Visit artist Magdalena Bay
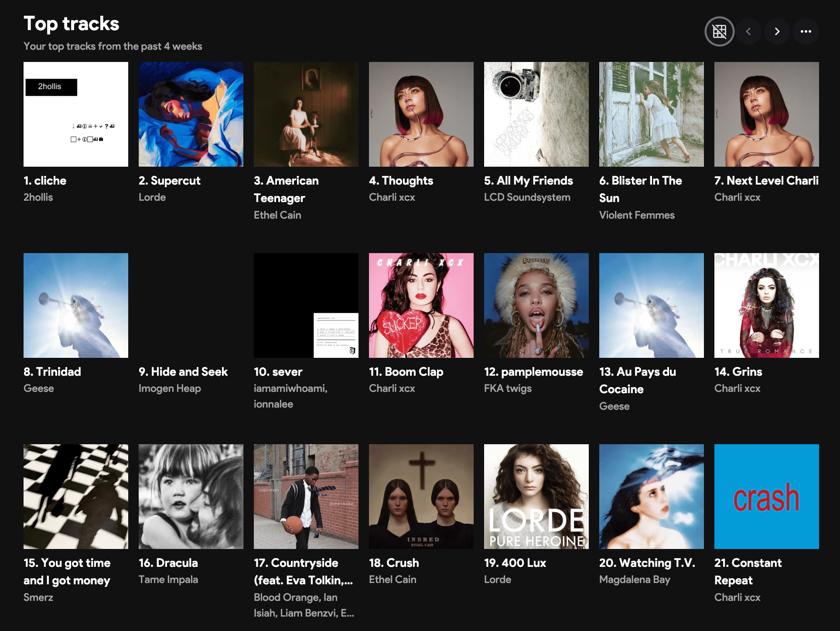The image size is (840, 631). pos(635,580)
